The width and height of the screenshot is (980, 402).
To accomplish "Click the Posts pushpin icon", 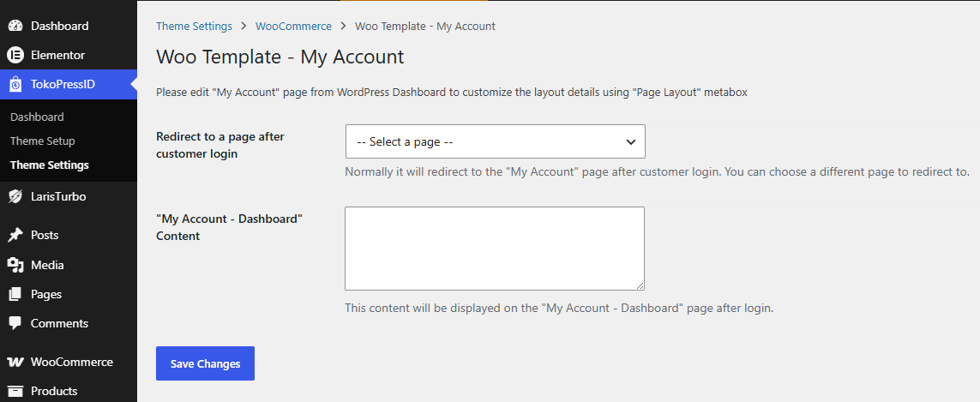I will [15, 235].
